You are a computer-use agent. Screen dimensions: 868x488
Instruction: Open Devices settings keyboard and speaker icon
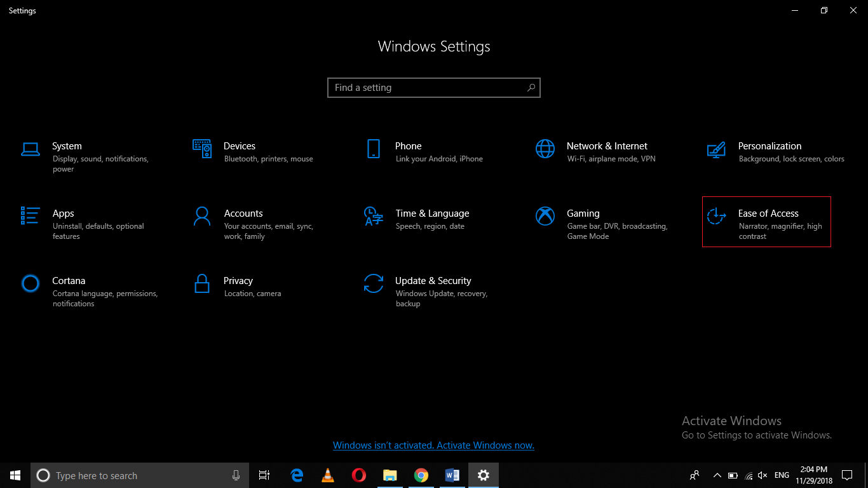click(202, 149)
